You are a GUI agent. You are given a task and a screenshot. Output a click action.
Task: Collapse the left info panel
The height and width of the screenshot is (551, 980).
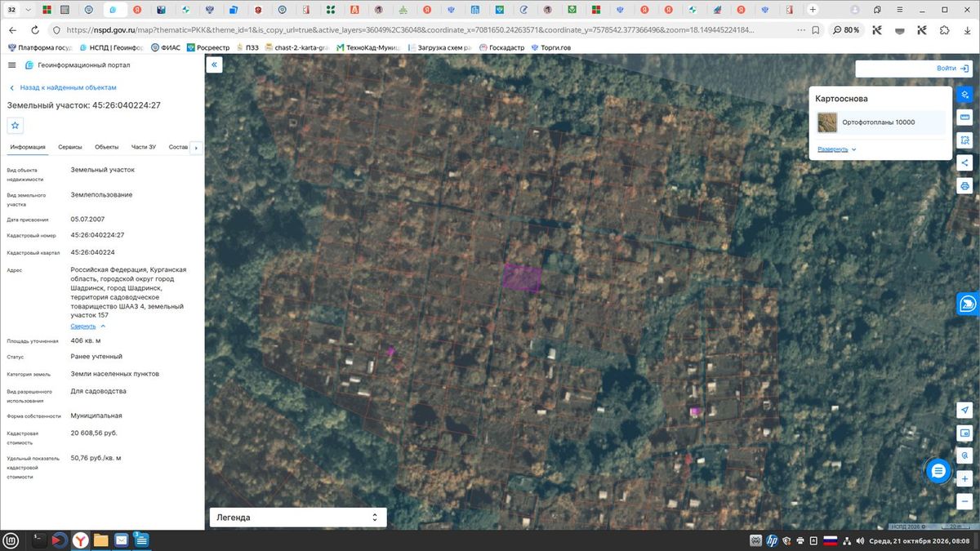pyautogui.click(x=214, y=64)
